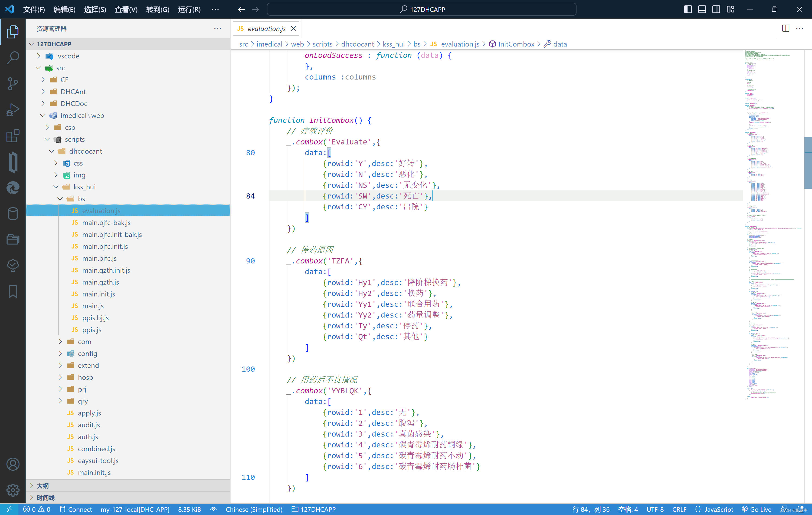Image resolution: width=812 pixels, height=515 pixels.
Task: Open the 查看(V) menu
Action: (x=126, y=9)
